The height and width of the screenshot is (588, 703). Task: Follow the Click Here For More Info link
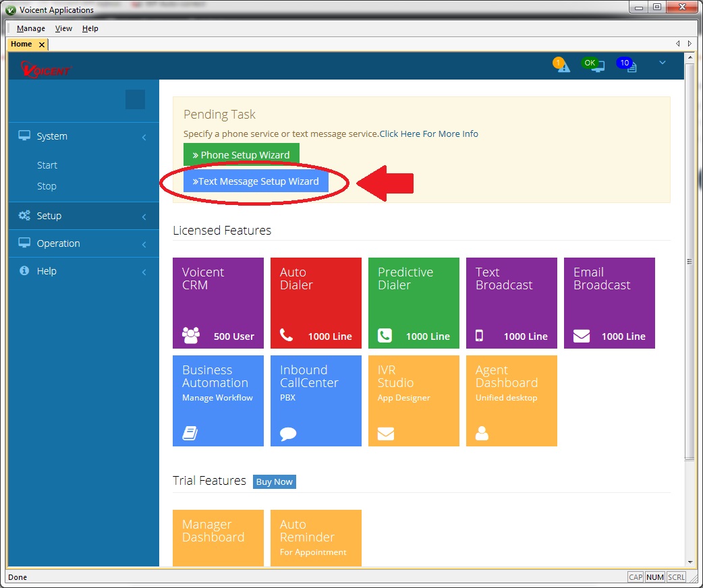point(428,134)
